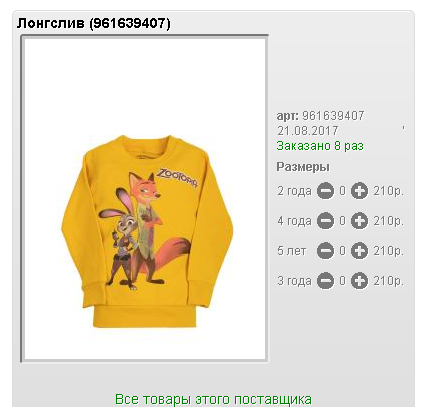
Task: Increase quantity for size 2 года
Action: [x=359, y=191]
